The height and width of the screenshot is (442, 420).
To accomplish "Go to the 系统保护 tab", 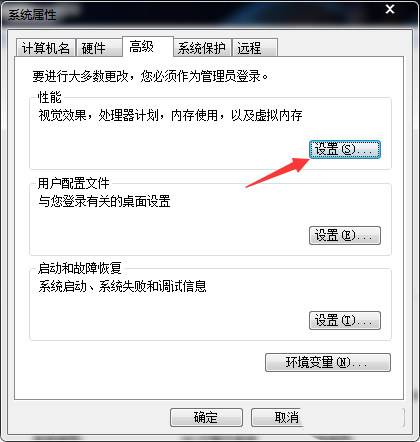I will tap(202, 48).
